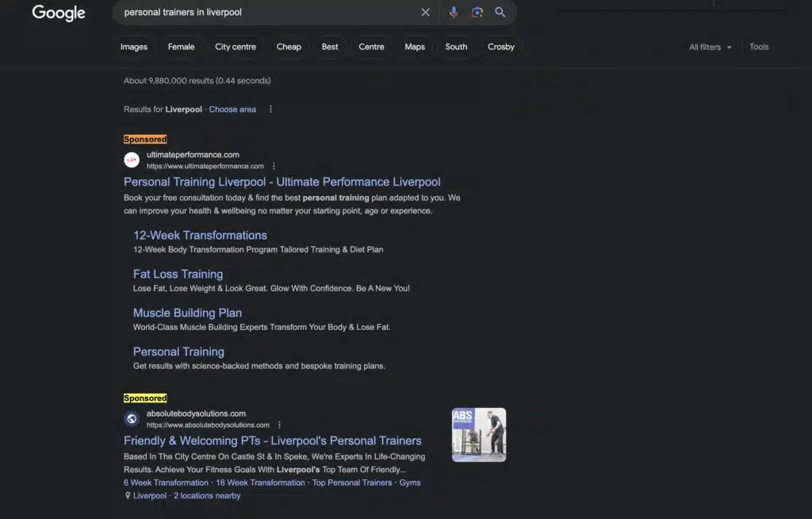This screenshot has width=812, height=519.
Task: Click the search magnifier icon
Action: [x=500, y=12]
